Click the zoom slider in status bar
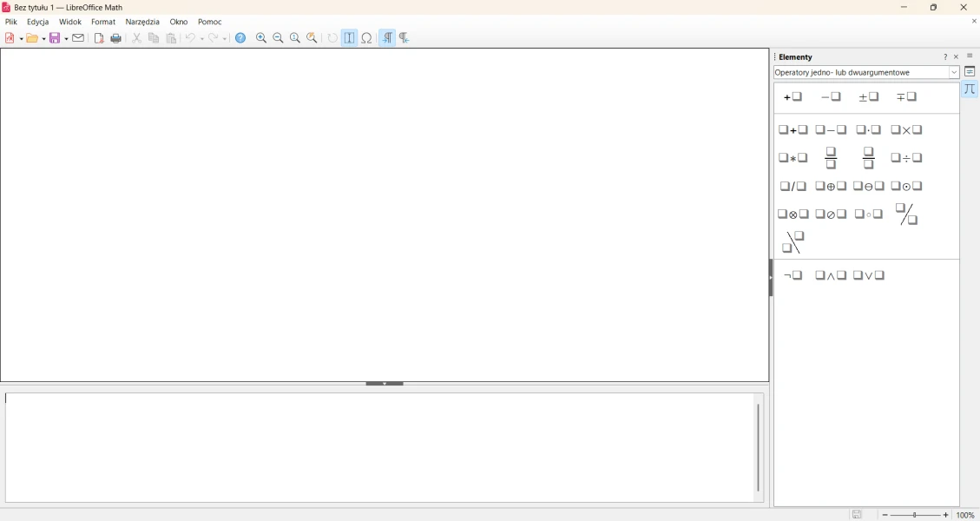980x521 pixels. tap(916, 516)
